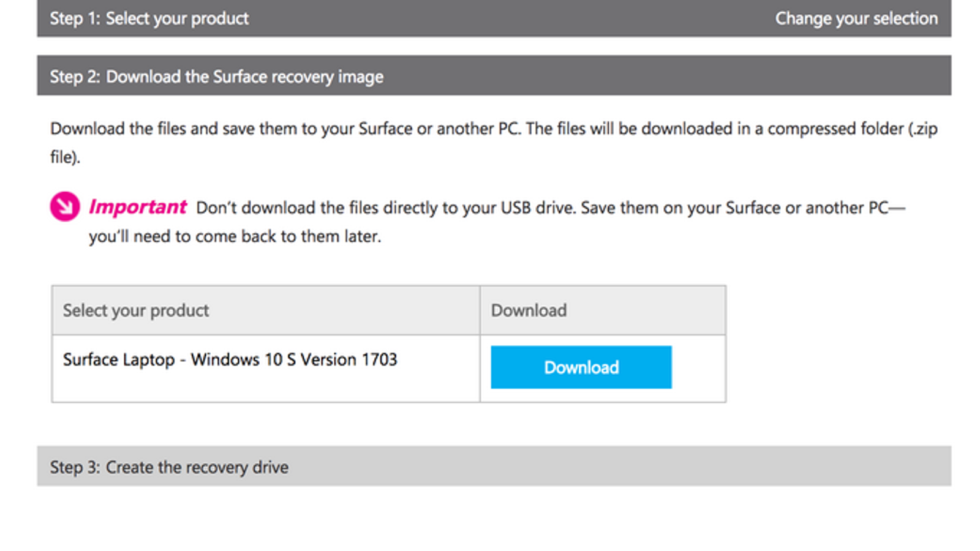Click the you'll need to come back line
This screenshot has width=980, height=551.
click(x=235, y=236)
